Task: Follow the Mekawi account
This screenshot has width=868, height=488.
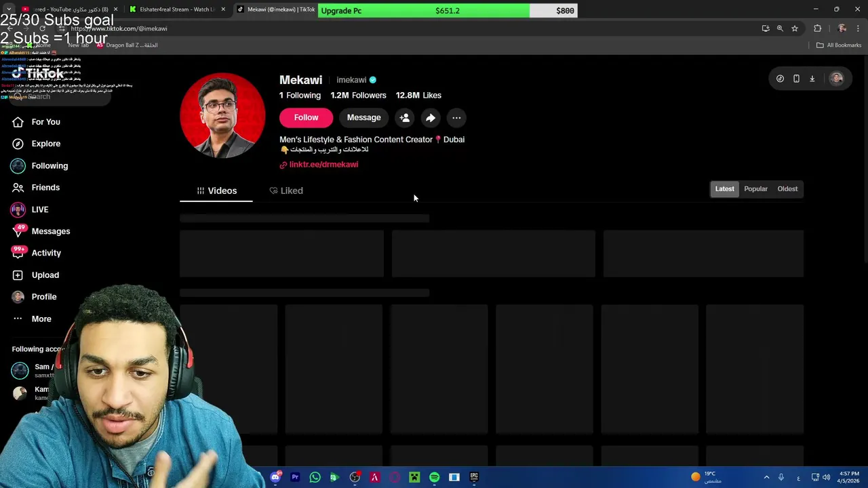Action: [x=306, y=118]
